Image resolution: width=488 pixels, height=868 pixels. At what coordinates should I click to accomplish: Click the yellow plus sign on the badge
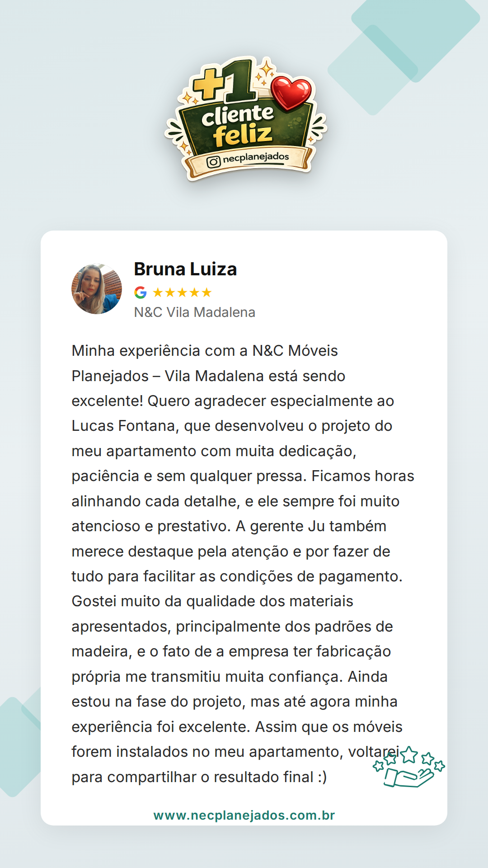click(208, 83)
